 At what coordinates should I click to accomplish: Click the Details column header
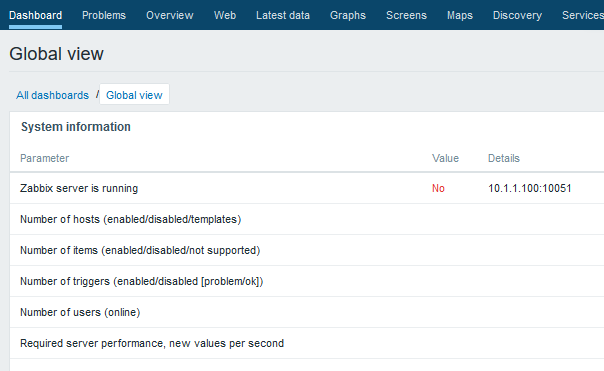[x=504, y=158]
